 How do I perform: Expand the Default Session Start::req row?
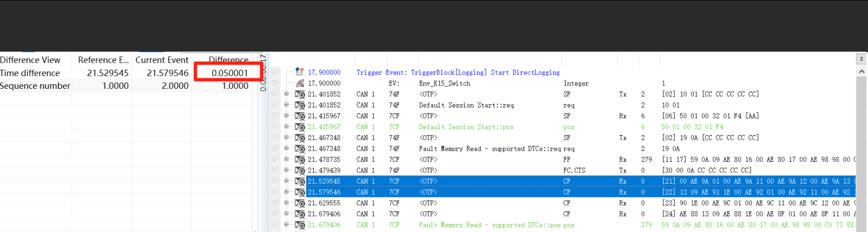click(x=286, y=105)
